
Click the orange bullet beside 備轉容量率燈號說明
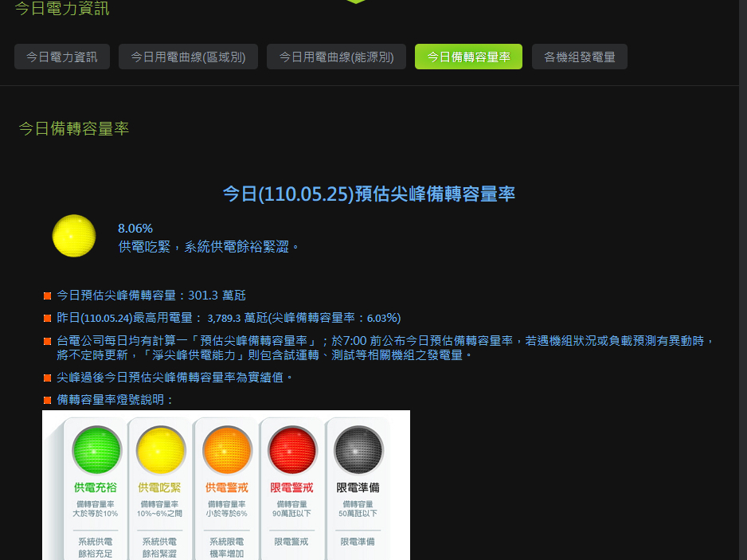pyautogui.click(x=48, y=399)
